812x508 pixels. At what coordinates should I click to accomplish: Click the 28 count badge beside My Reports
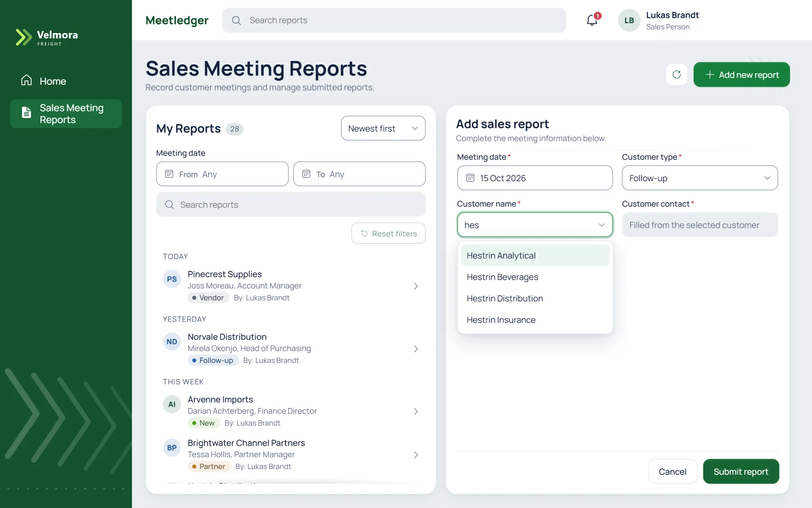pyautogui.click(x=234, y=129)
